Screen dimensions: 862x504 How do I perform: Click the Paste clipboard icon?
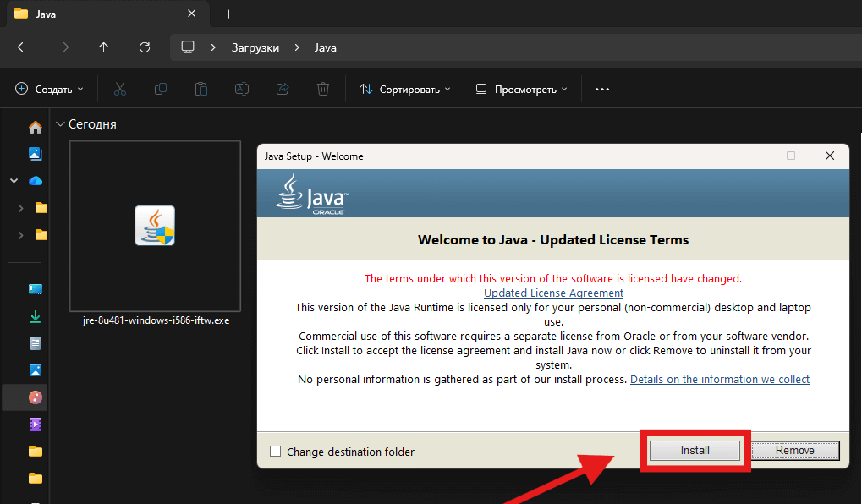point(201,89)
